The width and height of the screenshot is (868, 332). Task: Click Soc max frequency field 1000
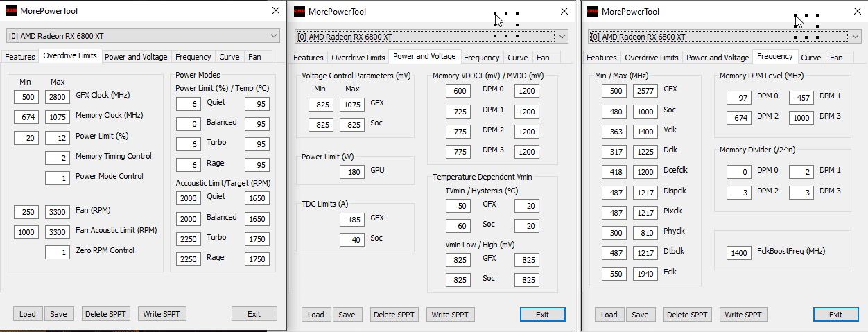[x=645, y=111]
